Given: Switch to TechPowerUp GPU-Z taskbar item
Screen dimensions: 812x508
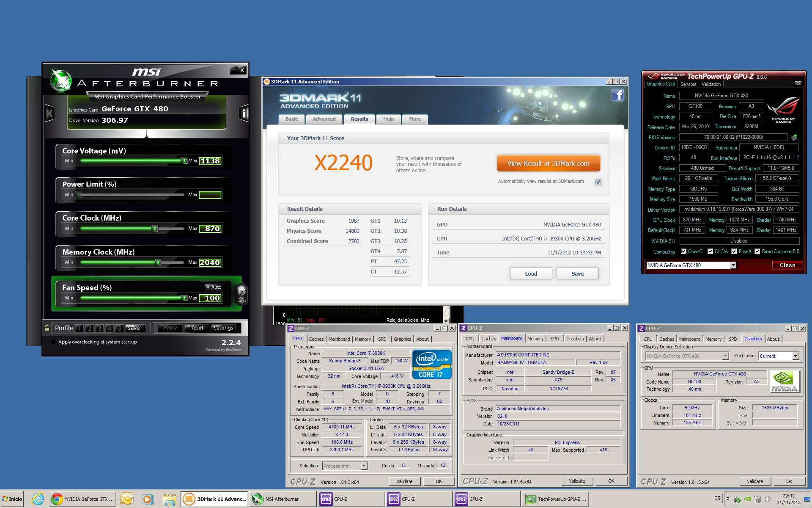Looking at the screenshot, I should (x=556, y=499).
